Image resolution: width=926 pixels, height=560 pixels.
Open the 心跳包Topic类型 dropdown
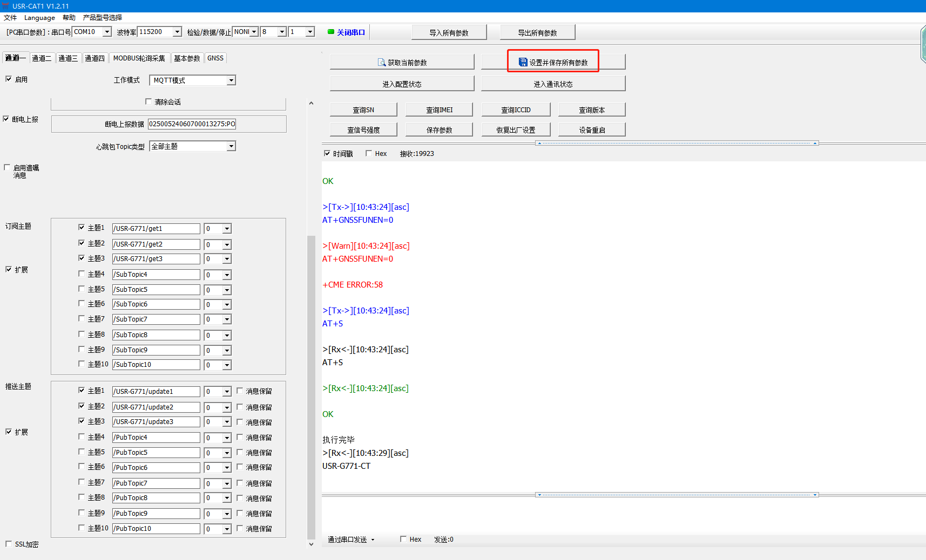(231, 146)
